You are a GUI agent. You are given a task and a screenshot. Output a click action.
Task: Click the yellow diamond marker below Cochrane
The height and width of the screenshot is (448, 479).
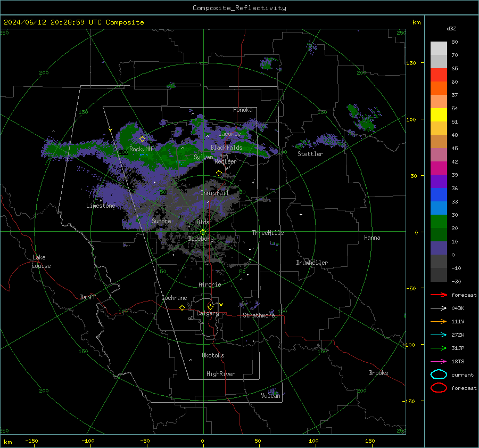pos(182,307)
